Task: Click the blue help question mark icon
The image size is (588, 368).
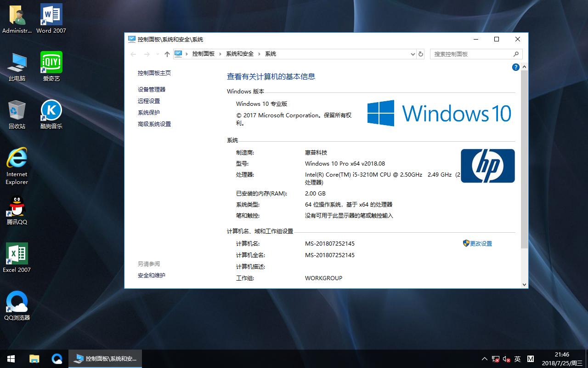Action: (x=515, y=67)
